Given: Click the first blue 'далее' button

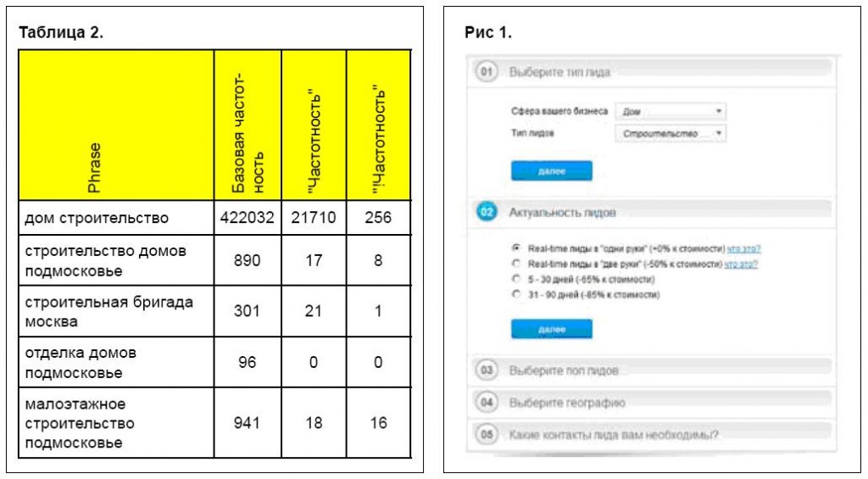Looking at the screenshot, I should click(551, 171).
